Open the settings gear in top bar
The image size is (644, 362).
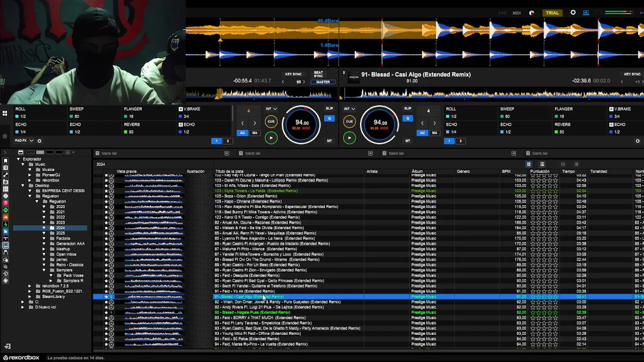tap(573, 13)
